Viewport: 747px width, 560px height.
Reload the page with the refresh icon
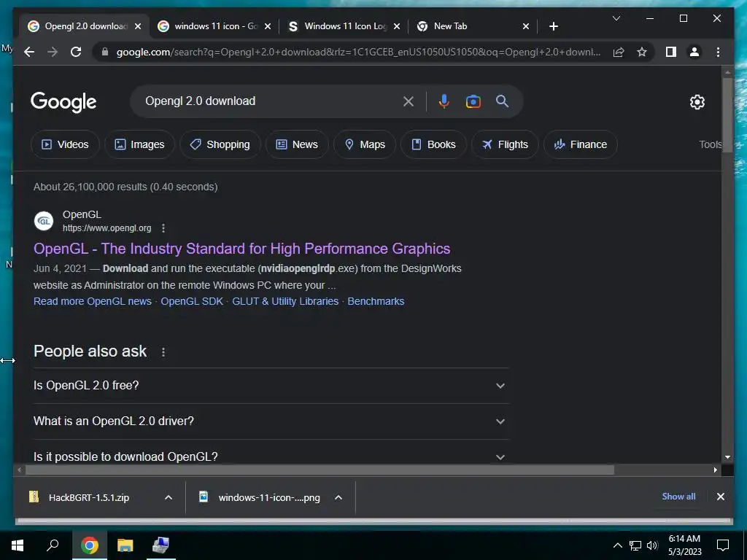click(76, 52)
